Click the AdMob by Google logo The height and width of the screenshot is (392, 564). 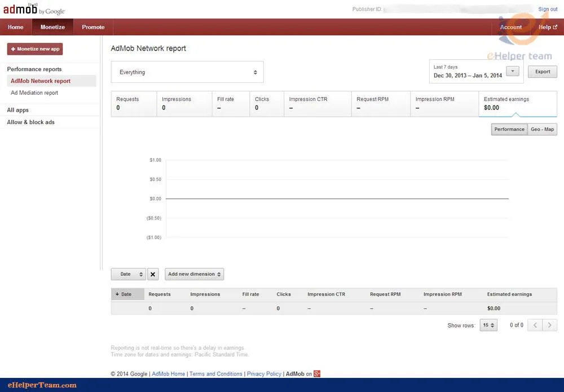(x=34, y=9)
